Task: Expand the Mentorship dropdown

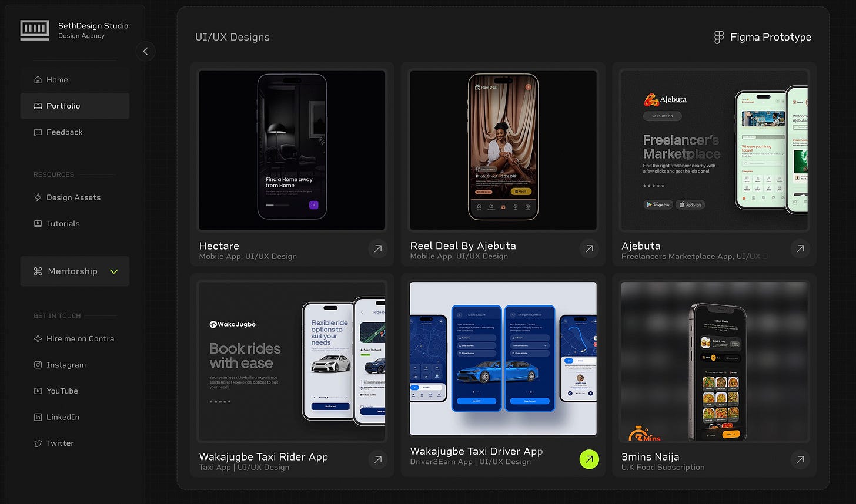Action: 75,271
